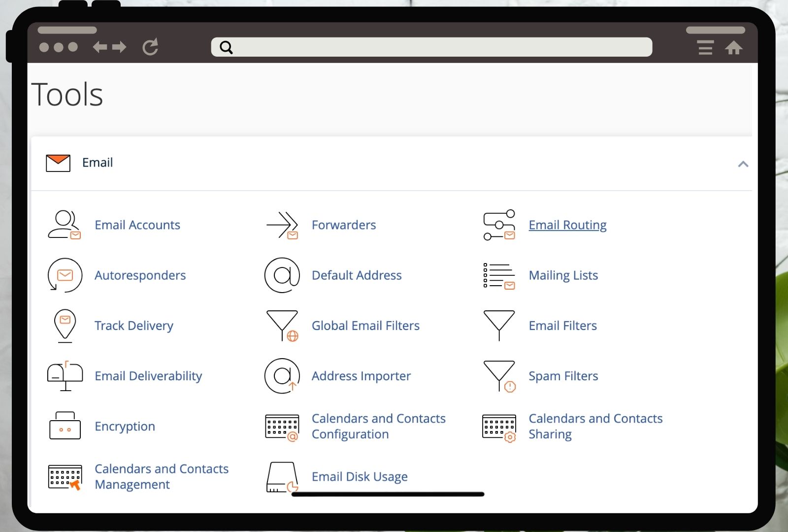788x532 pixels.
Task: Open the Autoresponders icon
Action: (65, 275)
